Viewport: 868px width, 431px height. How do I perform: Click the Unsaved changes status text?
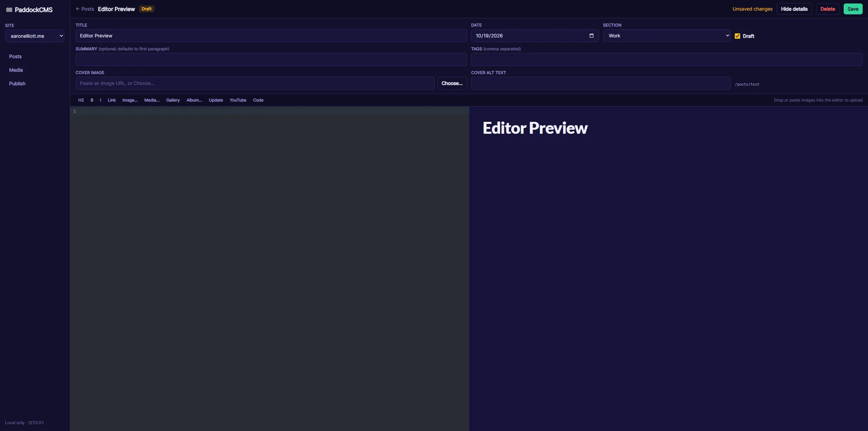tap(753, 9)
